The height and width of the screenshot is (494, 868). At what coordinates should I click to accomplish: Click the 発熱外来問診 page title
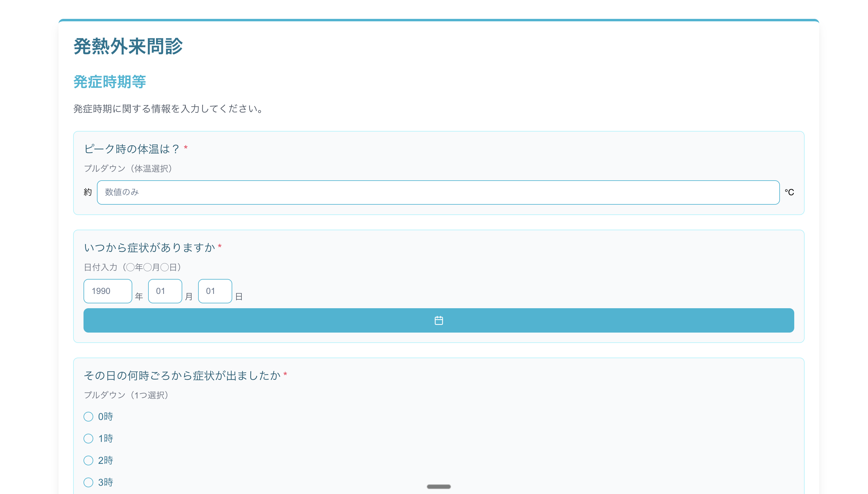pos(128,46)
